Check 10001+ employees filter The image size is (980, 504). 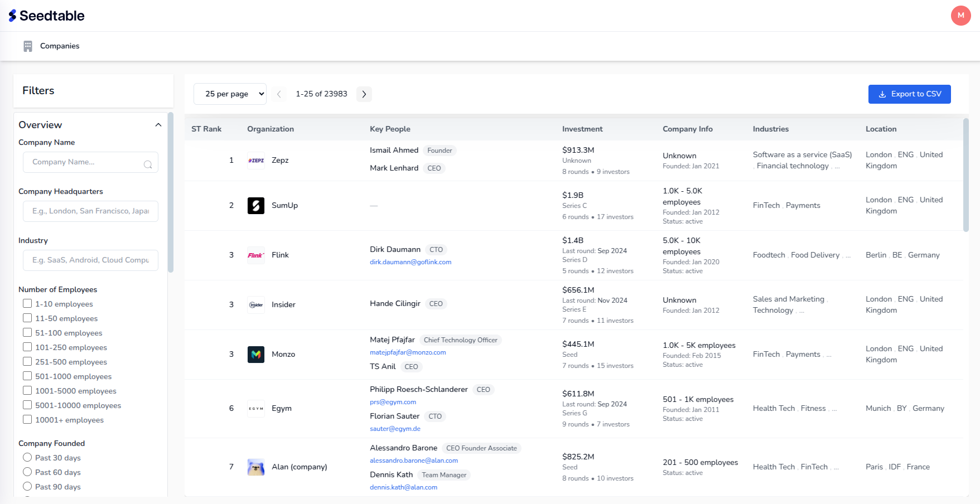[27, 420]
